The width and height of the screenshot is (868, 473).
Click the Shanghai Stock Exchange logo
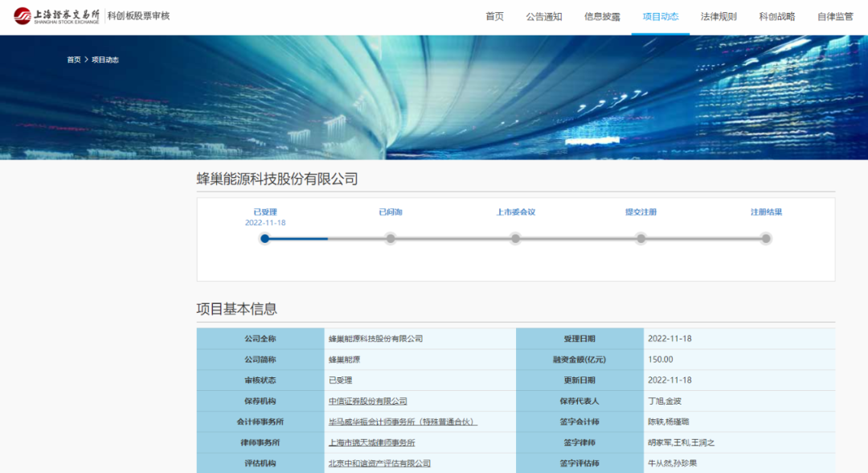[x=57, y=16]
